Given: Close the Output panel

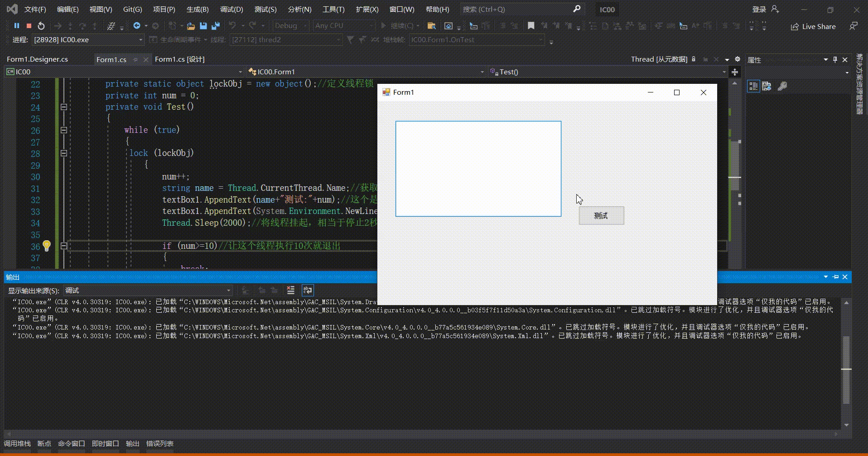Looking at the screenshot, I should [x=845, y=277].
